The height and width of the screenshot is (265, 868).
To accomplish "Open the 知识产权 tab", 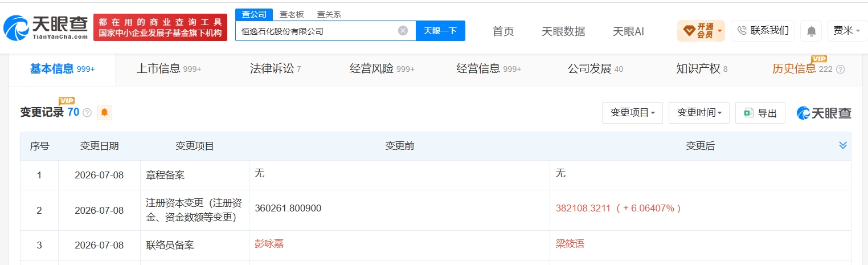I will coord(702,69).
